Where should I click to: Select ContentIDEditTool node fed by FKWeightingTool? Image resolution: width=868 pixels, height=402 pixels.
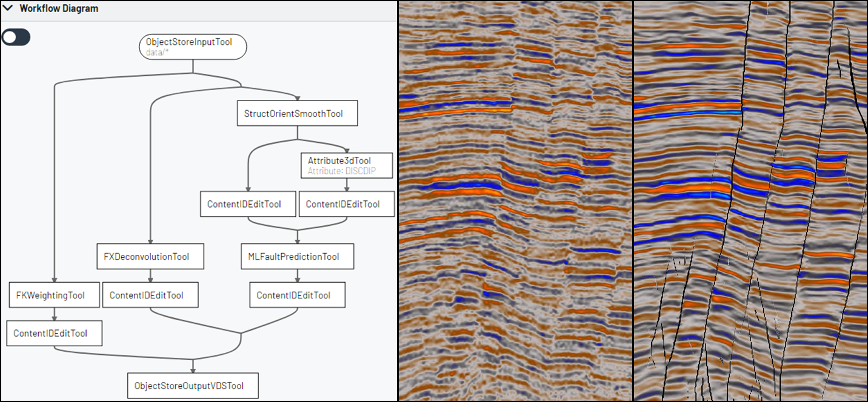click(55, 333)
